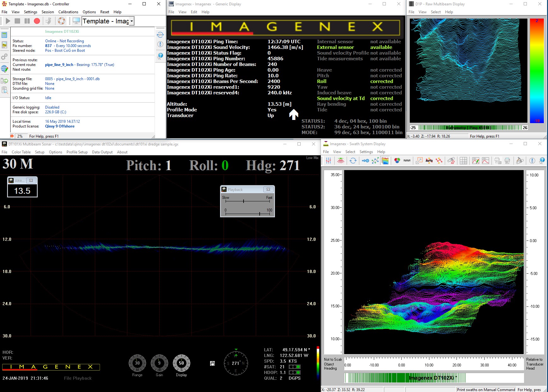548x392 pixels.
Task: Click the AUTO scale toolbar icon
Action: (429, 161)
